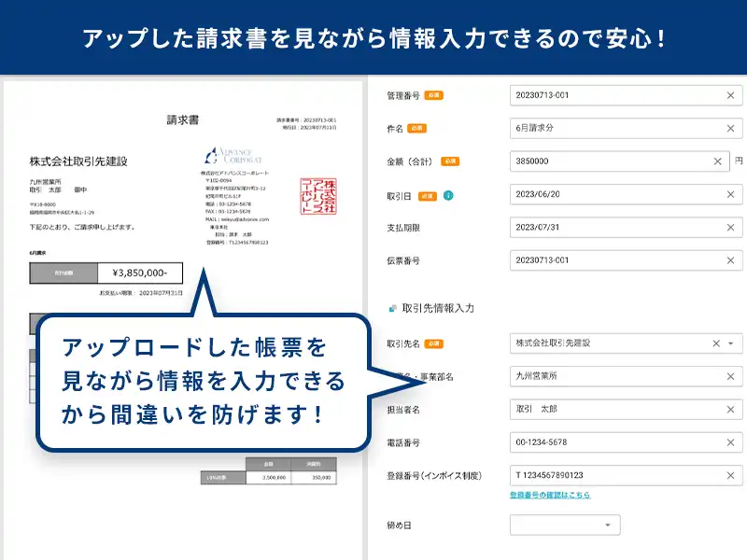Viewport: 747px width, 560px height.
Task: Clear the 管理番号 field with X icon
Action: point(730,95)
